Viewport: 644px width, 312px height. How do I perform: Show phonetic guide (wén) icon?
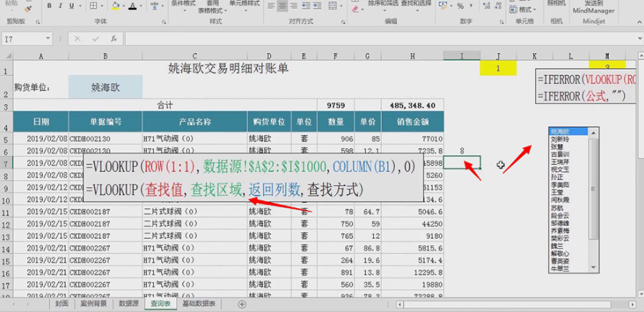(155, 6)
